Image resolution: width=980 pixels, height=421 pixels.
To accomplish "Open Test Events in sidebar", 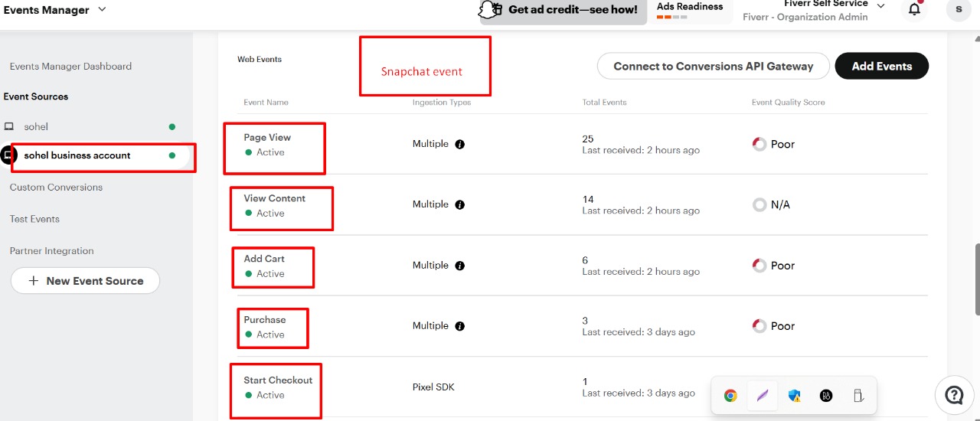I will point(34,219).
